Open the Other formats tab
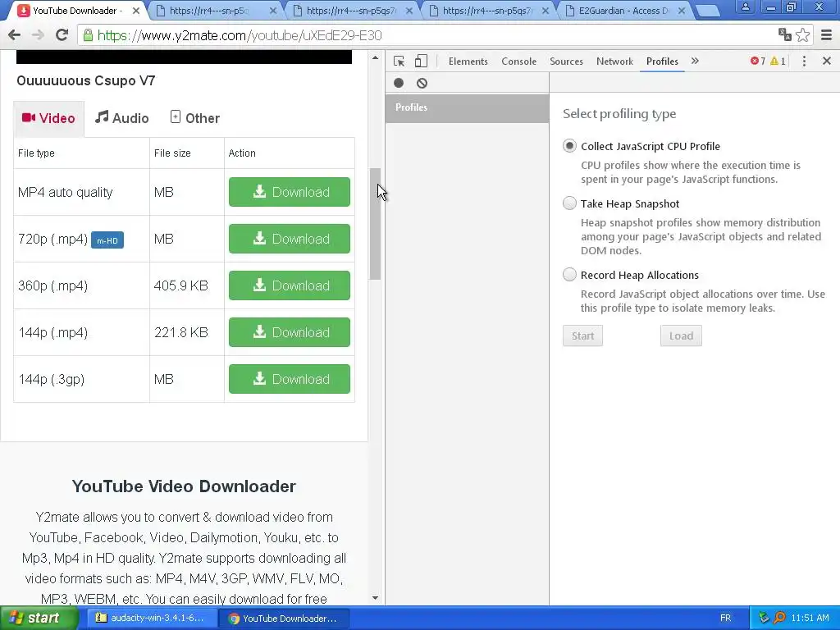 coord(195,118)
